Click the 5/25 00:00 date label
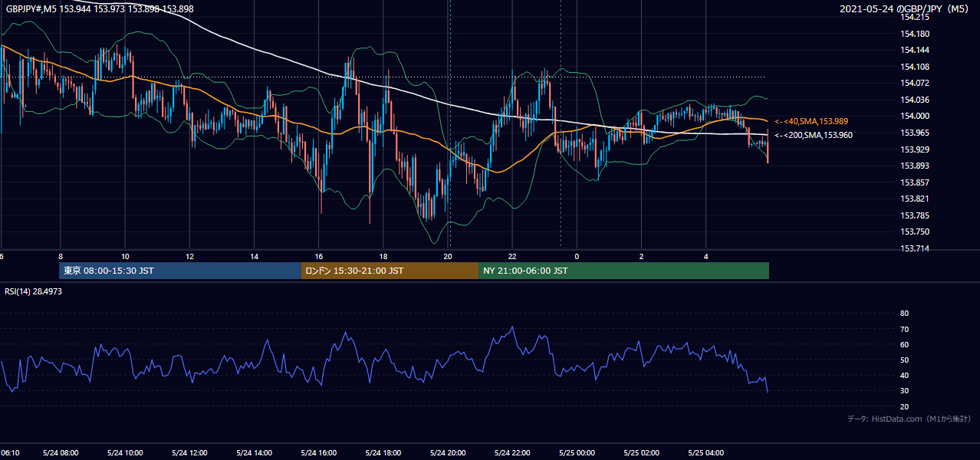980x460 pixels. (577, 453)
